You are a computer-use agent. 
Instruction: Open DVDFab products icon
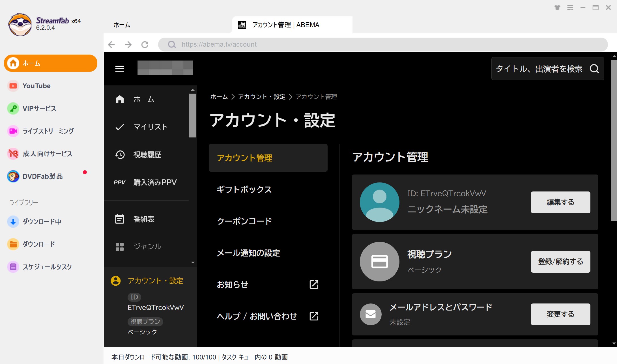[x=13, y=176]
